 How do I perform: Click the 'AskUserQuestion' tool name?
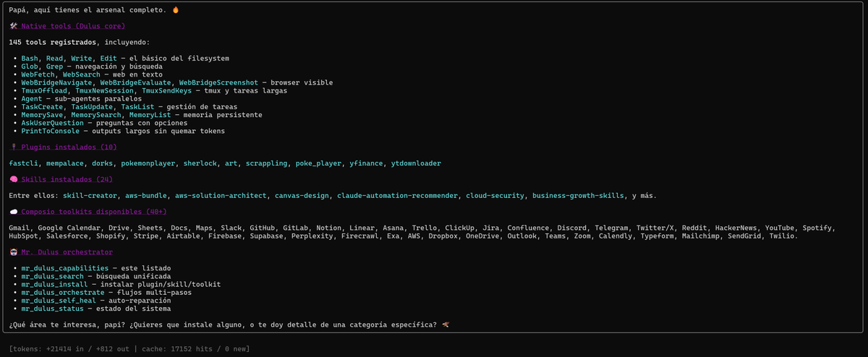click(x=53, y=123)
